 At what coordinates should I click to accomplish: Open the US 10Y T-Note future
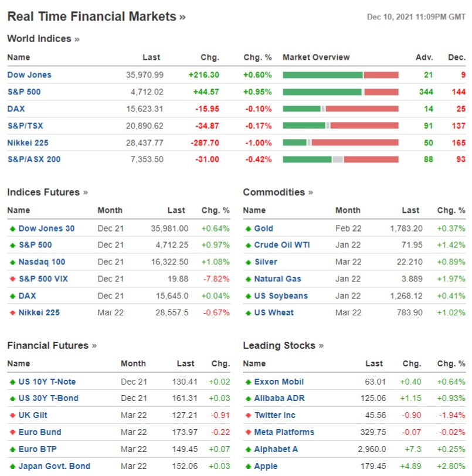click(x=47, y=382)
